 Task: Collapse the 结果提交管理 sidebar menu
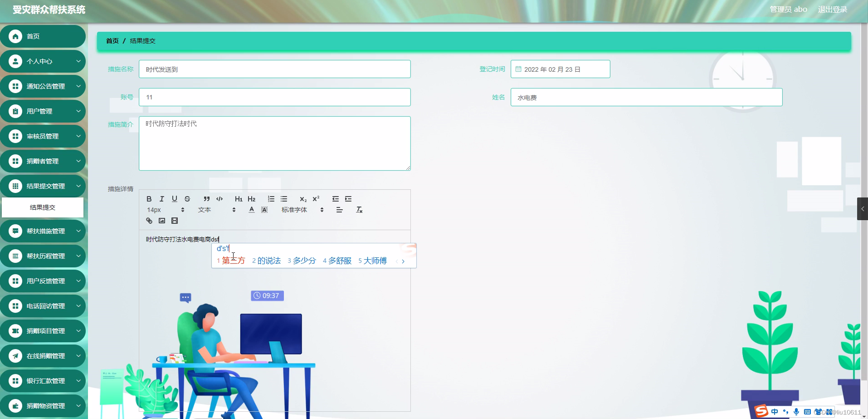click(43, 186)
